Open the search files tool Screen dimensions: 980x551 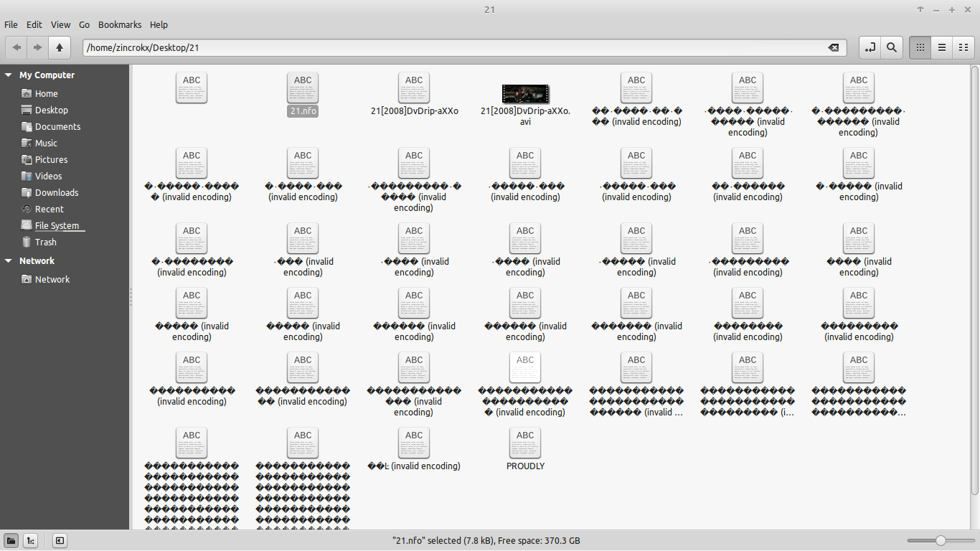[x=891, y=47]
